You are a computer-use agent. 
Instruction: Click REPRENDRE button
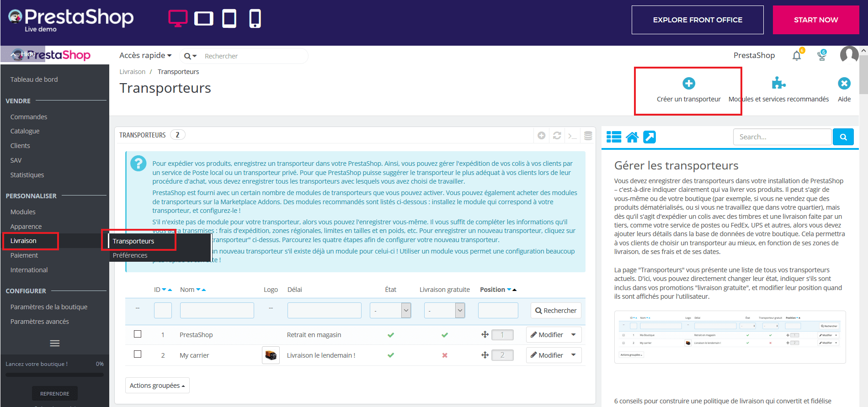click(55, 393)
